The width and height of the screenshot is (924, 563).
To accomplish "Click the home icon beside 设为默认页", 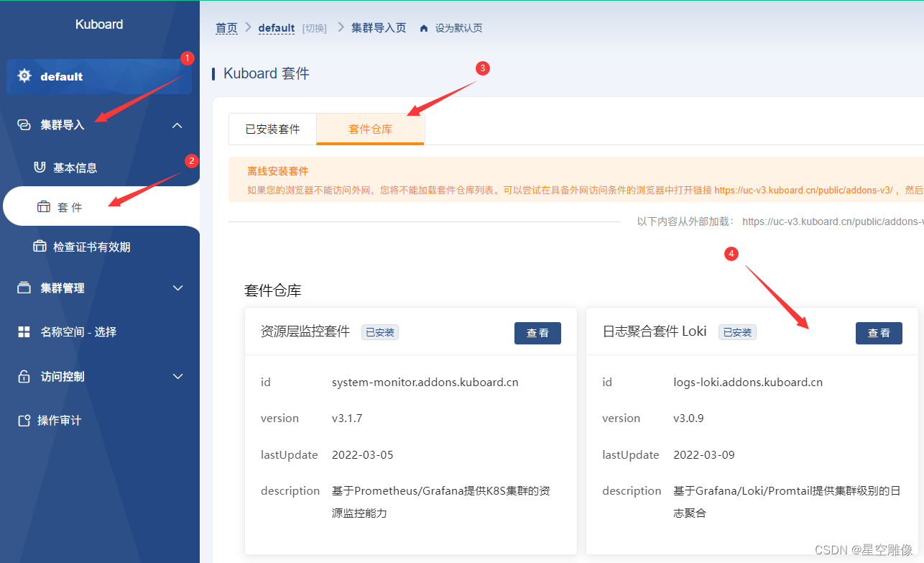I will (x=424, y=29).
